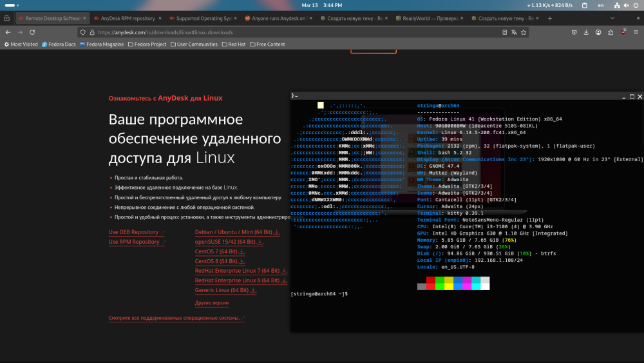Open the Firefox account icon

598,32
